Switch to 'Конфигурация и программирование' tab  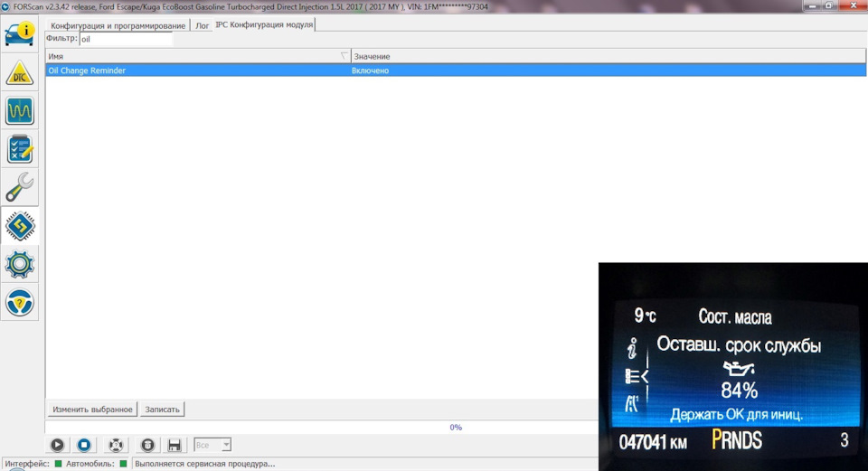[118, 25]
